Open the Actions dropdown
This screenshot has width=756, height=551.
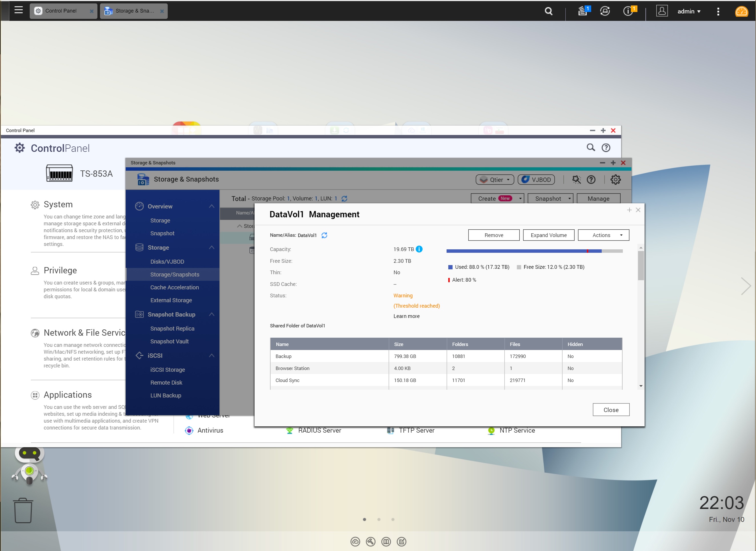[603, 235]
